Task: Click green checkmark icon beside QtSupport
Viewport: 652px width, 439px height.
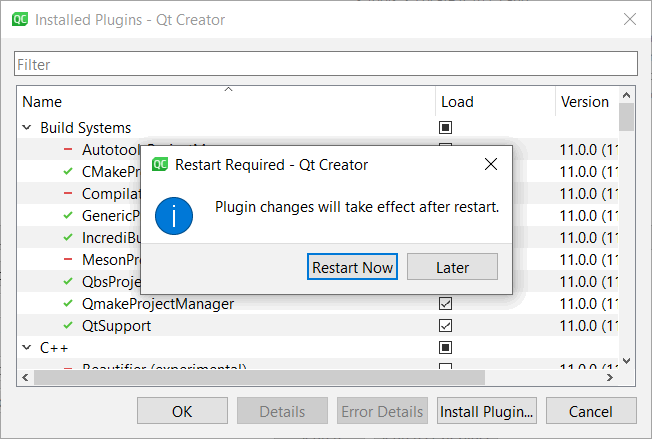Action: pos(67,326)
